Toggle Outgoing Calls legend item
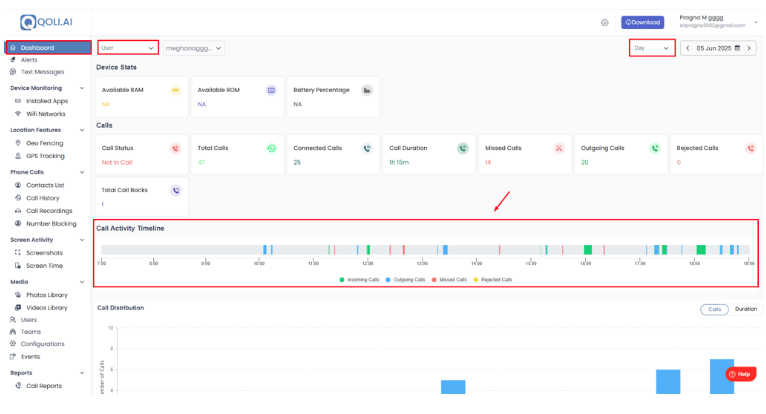 point(405,280)
